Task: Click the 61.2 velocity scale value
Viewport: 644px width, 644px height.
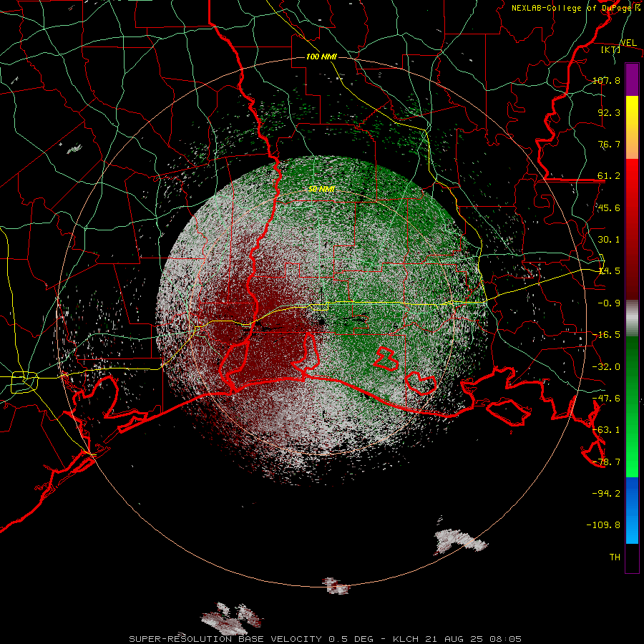Action: point(609,176)
